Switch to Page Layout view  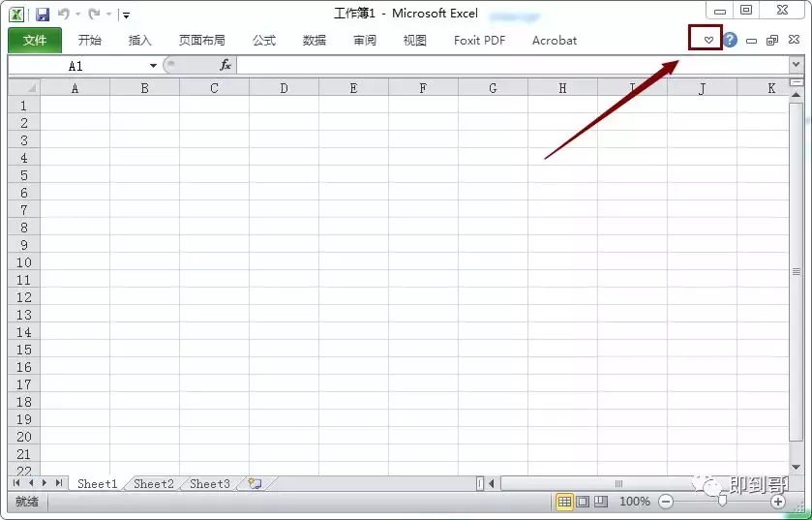583,502
